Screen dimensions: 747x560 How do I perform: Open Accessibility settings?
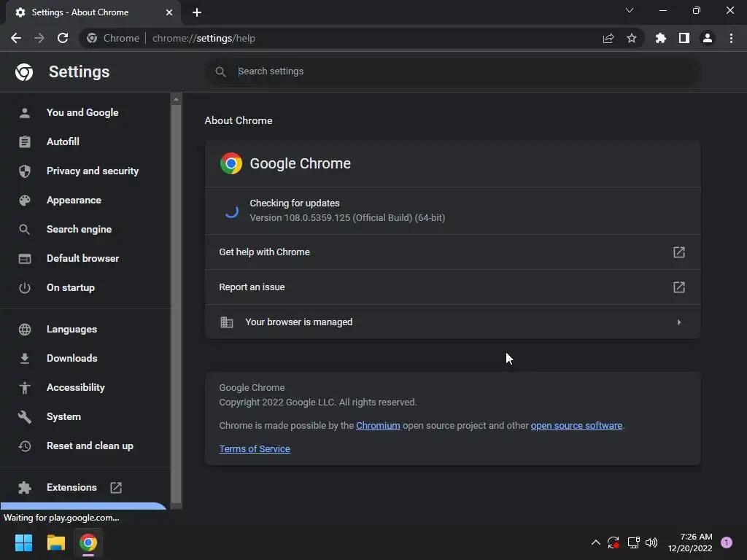(x=85, y=387)
